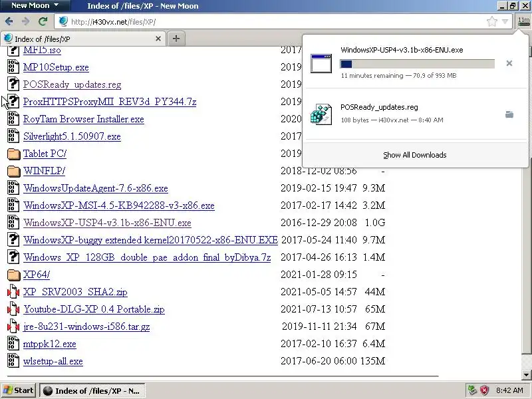Open a new tab with plus button
The height and width of the screenshot is (399, 532).
coord(176,39)
